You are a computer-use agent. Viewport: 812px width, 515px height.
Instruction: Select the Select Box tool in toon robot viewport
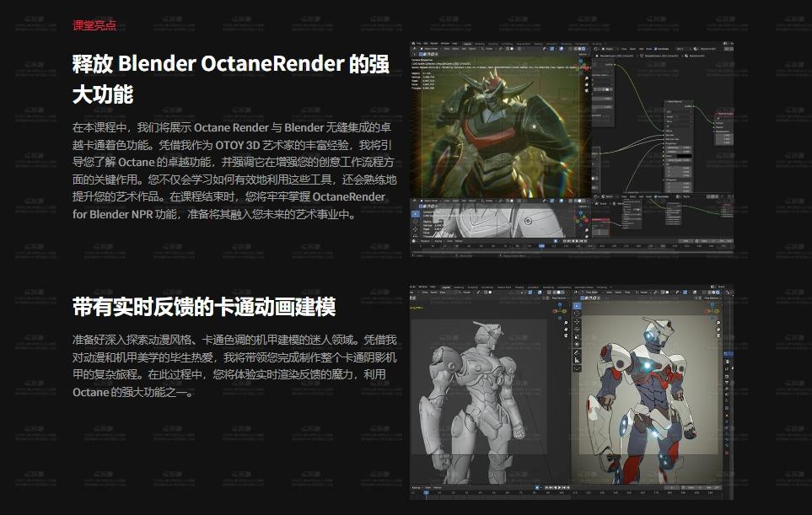tap(577, 307)
